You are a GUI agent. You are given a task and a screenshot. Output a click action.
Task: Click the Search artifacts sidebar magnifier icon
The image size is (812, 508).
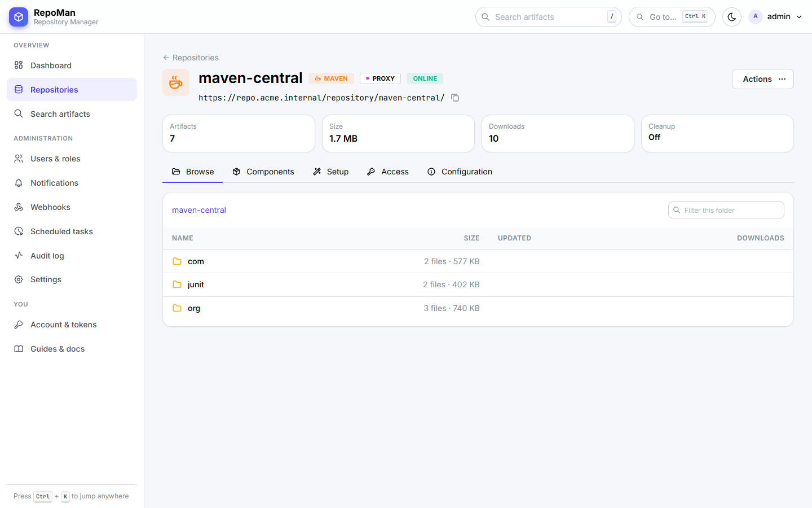[x=19, y=114]
